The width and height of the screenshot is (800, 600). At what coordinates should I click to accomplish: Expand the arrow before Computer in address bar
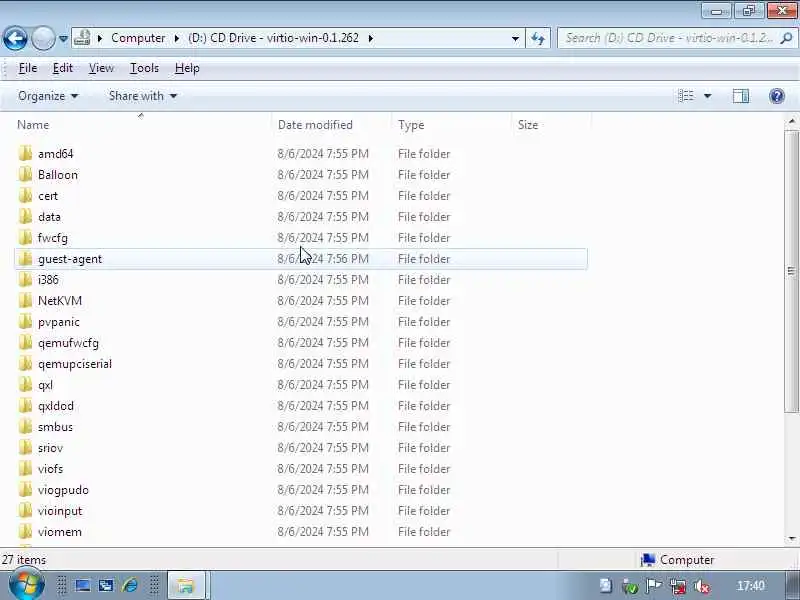tap(100, 38)
